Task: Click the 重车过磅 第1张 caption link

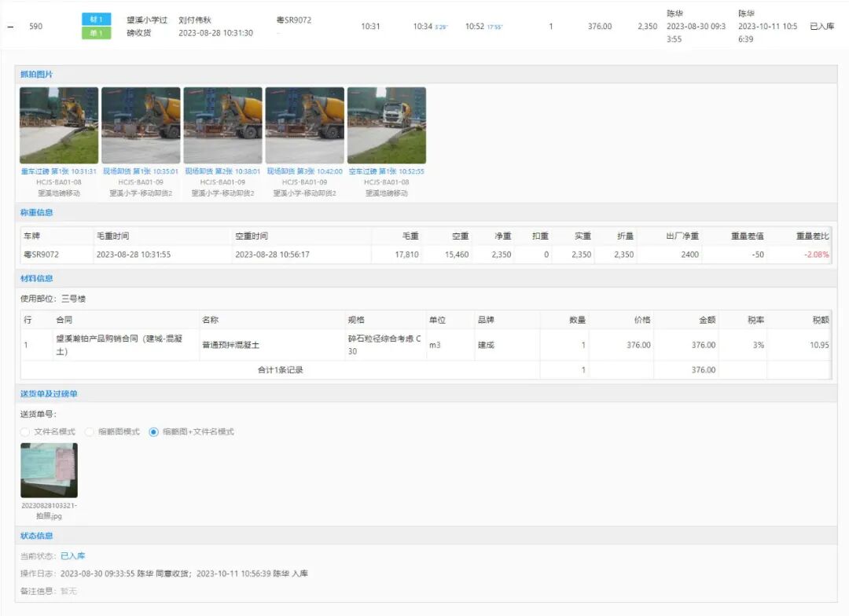Action: [59, 171]
